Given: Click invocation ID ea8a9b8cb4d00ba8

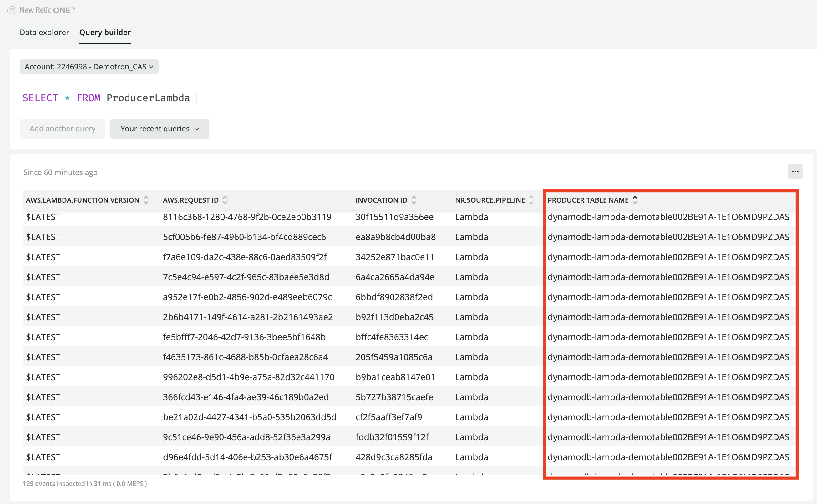Looking at the screenshot, I should tap(395, 237).
